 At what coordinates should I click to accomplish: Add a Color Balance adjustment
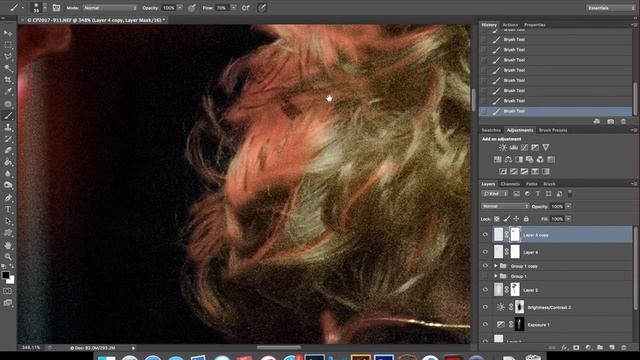click(x=508, y=160)
